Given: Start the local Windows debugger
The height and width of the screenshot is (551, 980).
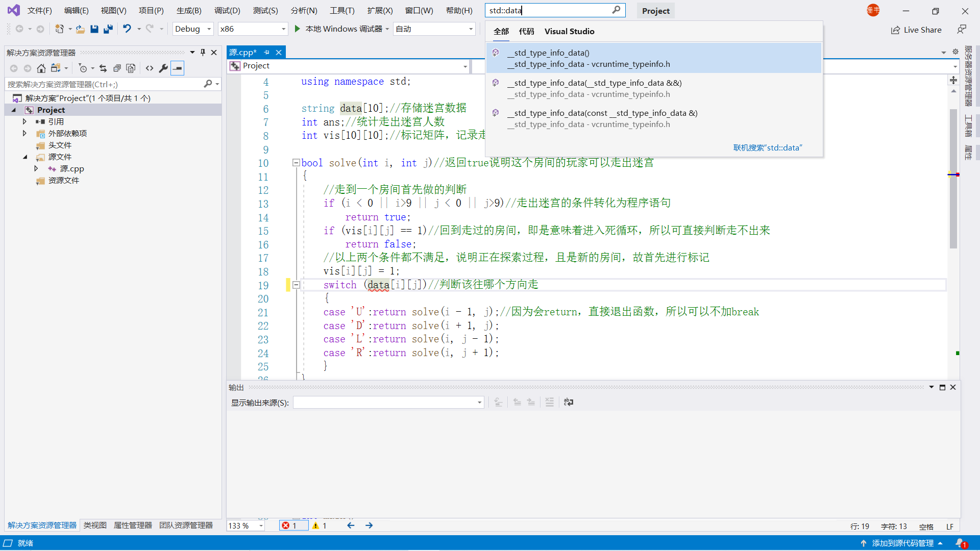Looking at the screenshot, I should pos(298,29).
